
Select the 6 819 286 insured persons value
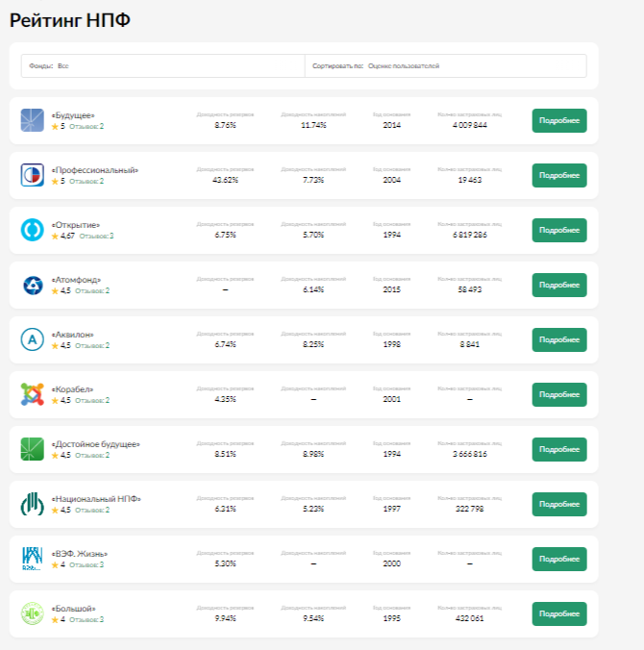(469, 235)
